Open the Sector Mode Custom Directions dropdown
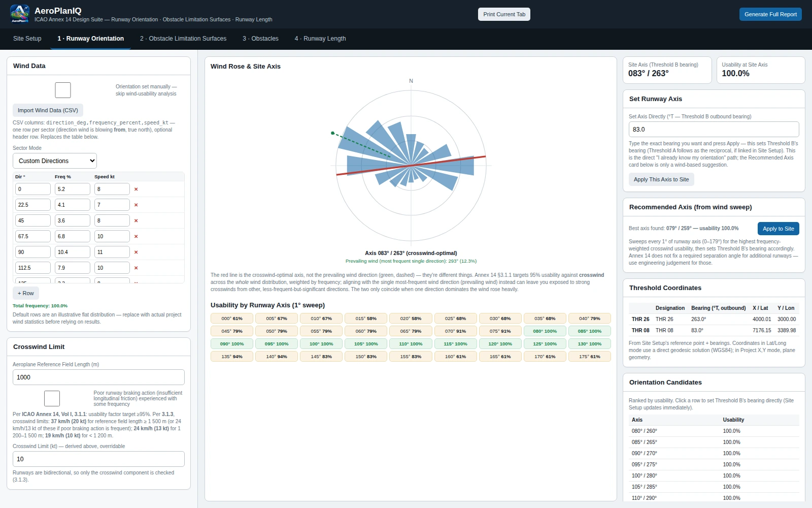This screenshot has height=508, width=812. click(x=55, y=161)
